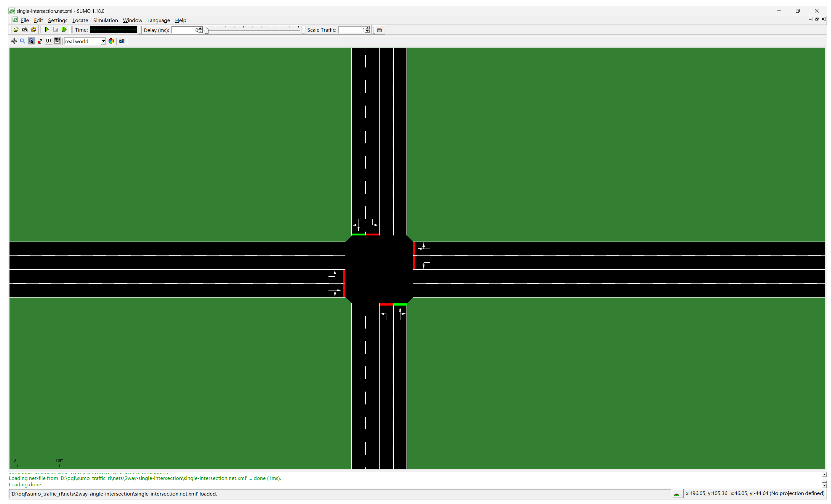Image resolution: width=831 pixels, height=504 pixels.
Task: Open the Simulation menu
Action: pyautogui.click(x=105, y=20)
